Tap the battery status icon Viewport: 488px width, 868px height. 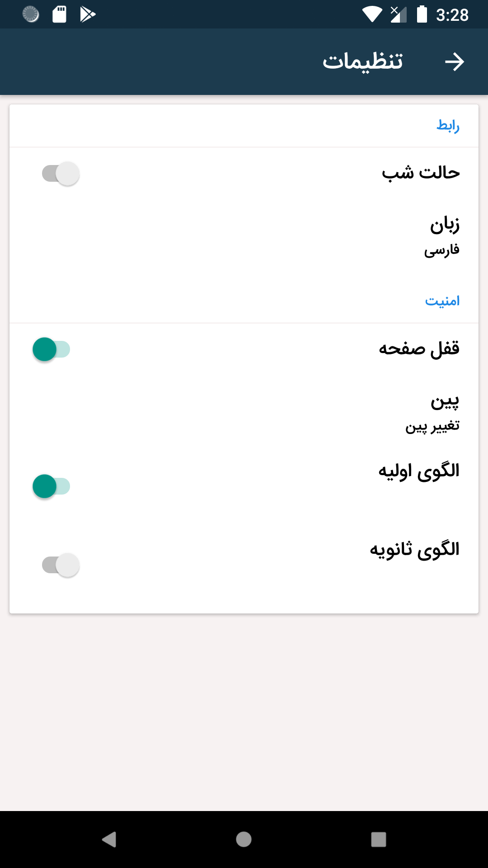click(422, 14)
